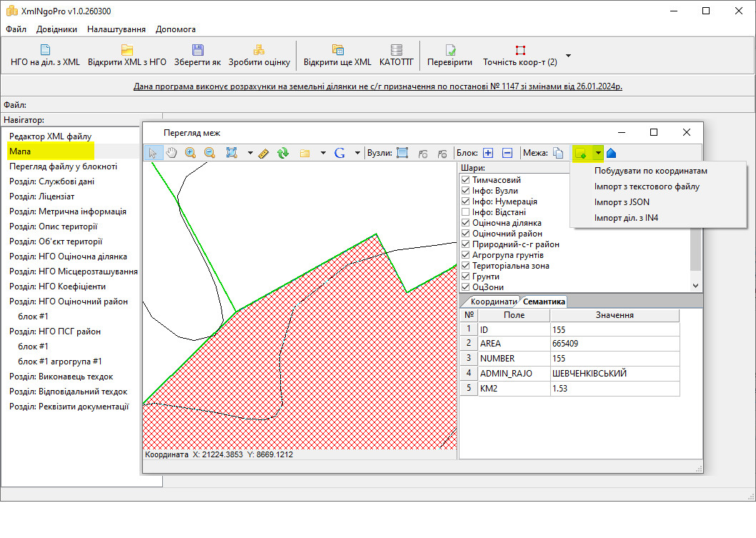The width and height of the screenshot is (756, 538).
Task: Click the blue house icon in toolbar
Action: coord(611,153)
